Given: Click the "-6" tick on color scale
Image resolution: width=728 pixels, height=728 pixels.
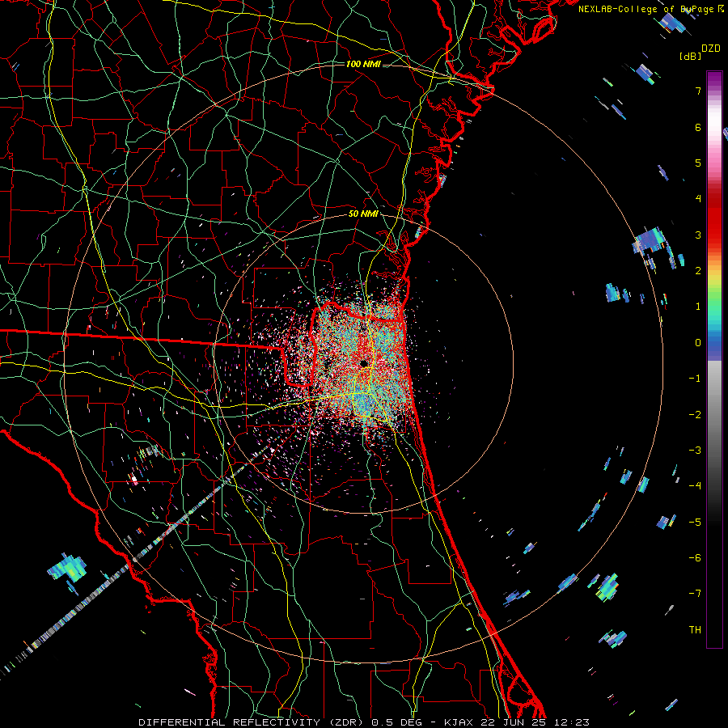Looking at the screenshot, I should 695,558.
